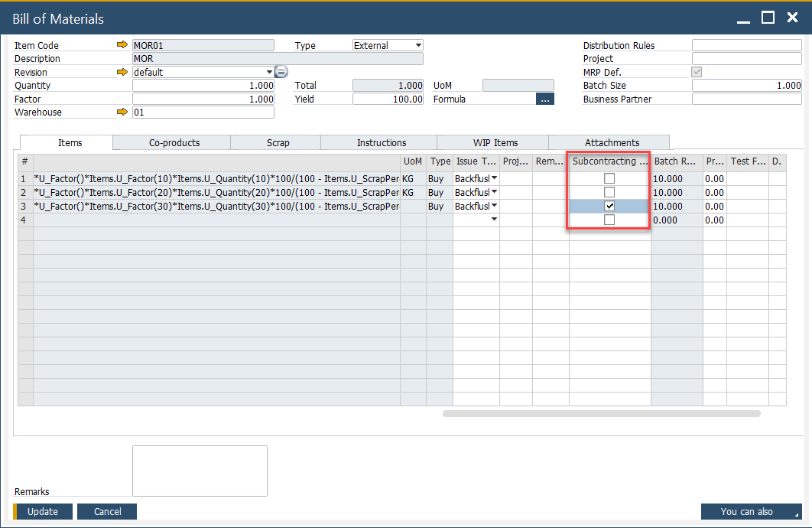Maximize the Bill of Materials window
This screenshot has height=528, width=812.
[768, 18]
